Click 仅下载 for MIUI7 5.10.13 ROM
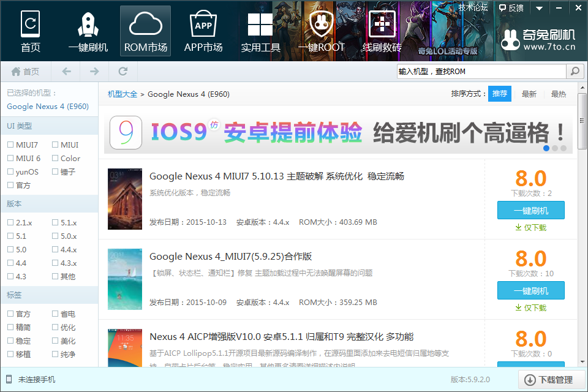This screenshot has height=392, width=588. [x=530, y=228]
